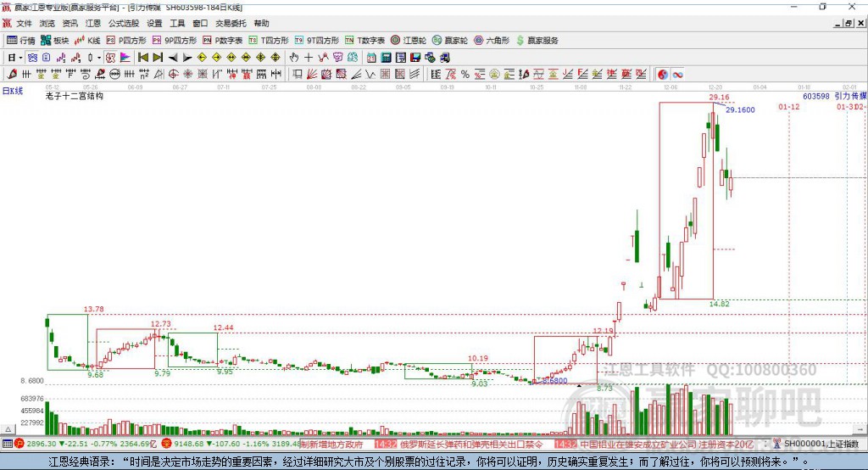Open the 公式选股 menu
The image size is (868, 470).
(x=123, y=23)
